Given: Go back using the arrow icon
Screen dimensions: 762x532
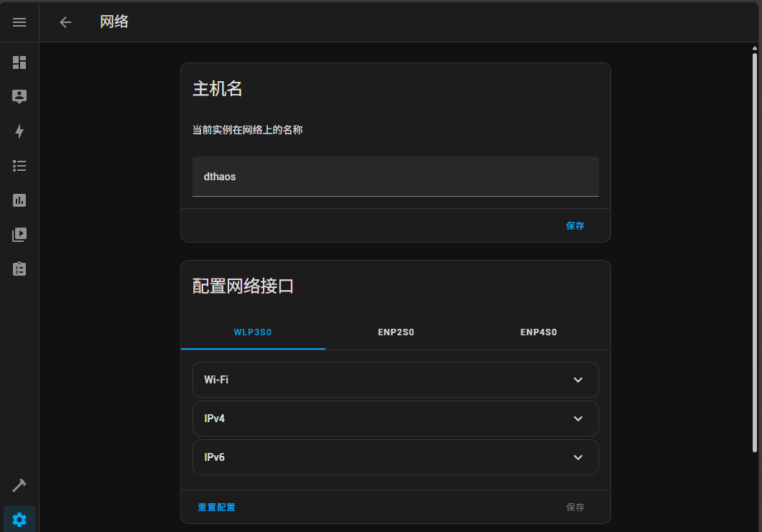Looking at the screenshot, I should pos(65,22).
